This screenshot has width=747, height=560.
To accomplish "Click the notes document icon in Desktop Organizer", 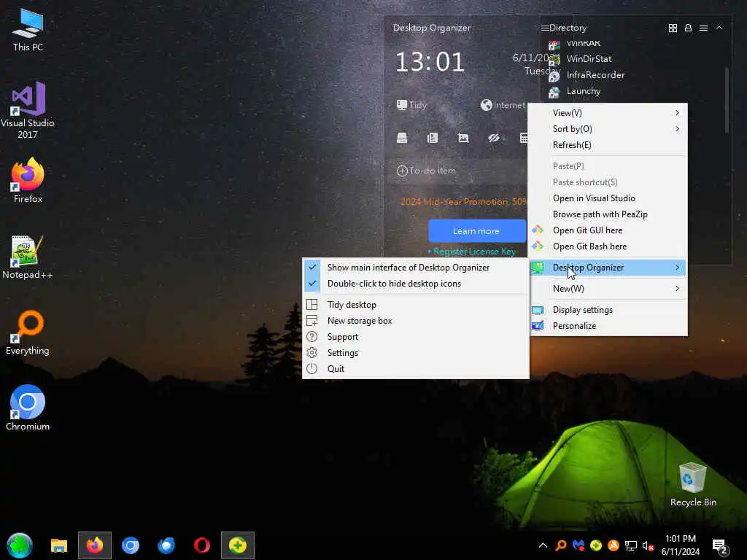I will 433,138.
